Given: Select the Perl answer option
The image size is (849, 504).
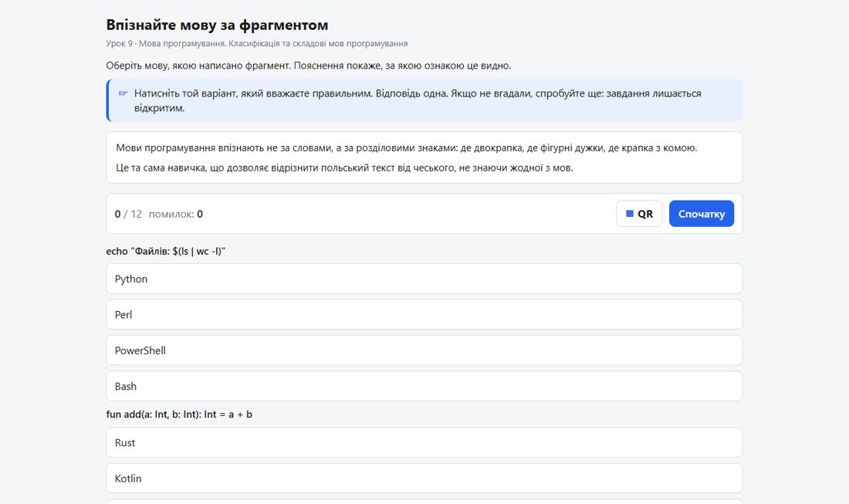Looking at the screenshot, I should pyautogui.click(x=424, y=315).
